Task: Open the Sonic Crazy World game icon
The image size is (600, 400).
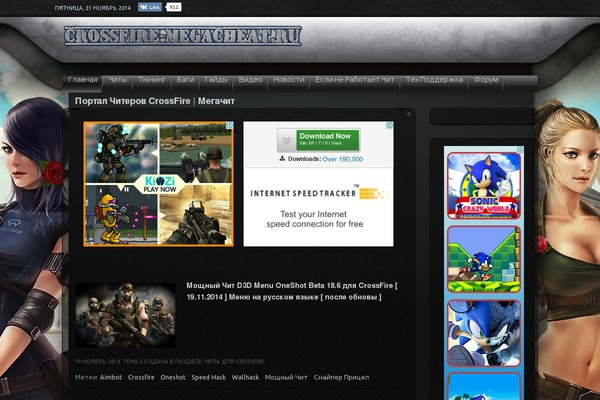Action: coord(483,186)
